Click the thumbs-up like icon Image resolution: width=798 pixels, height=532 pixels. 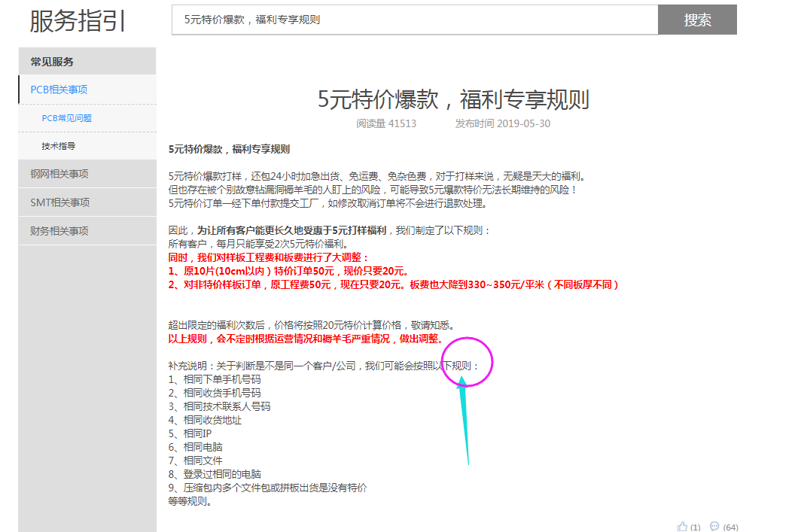[683, 526]
